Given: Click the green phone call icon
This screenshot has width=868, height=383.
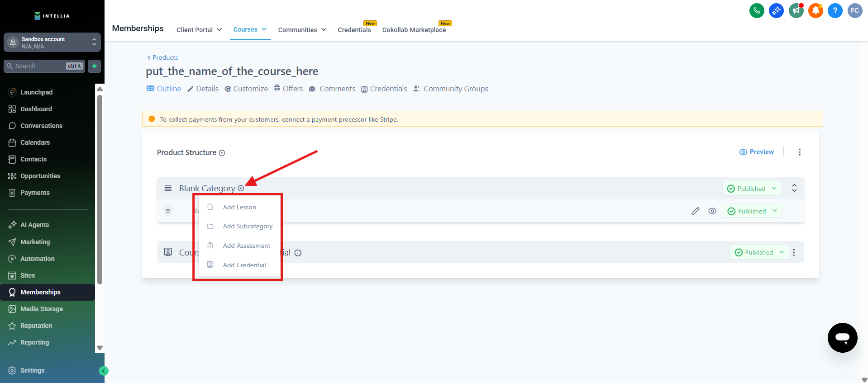Looking at the screenshot, I should (757, 10).
